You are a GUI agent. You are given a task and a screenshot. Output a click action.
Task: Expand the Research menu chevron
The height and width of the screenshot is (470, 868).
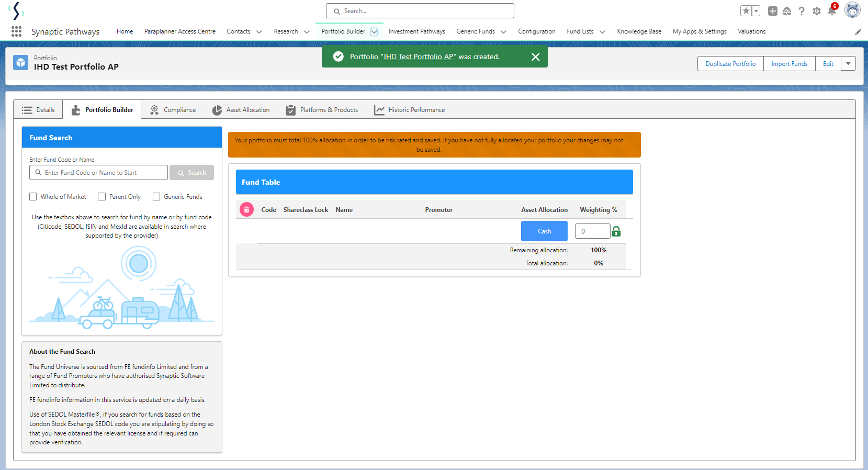click(x=307, y=32)
